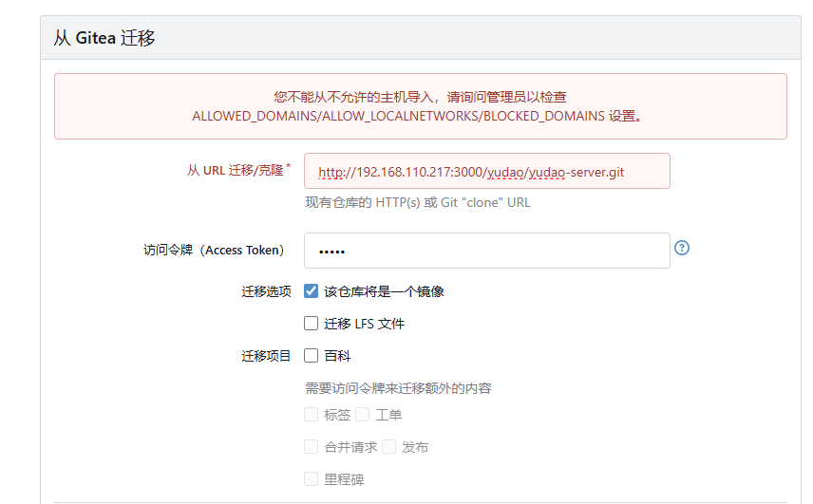Tick the disabled 工单 checkbox
Screen dimensions: 813x504
click(363, 415)
